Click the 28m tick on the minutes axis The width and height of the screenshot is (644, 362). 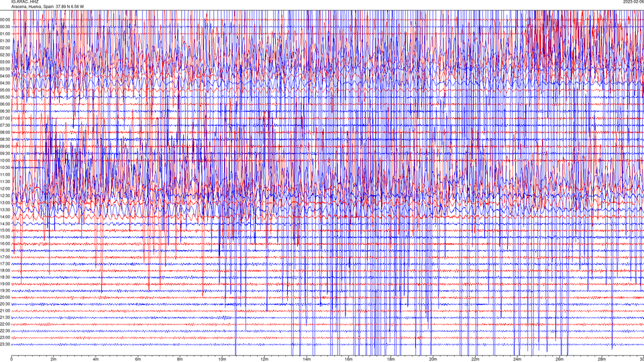point(601,359)
